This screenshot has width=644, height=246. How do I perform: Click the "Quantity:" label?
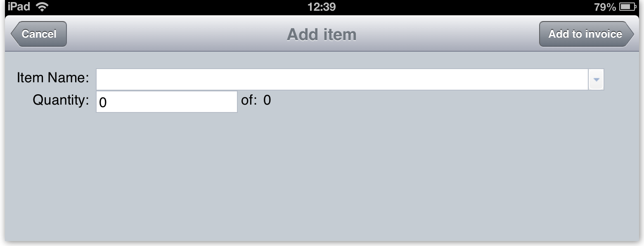click(61, 100)
